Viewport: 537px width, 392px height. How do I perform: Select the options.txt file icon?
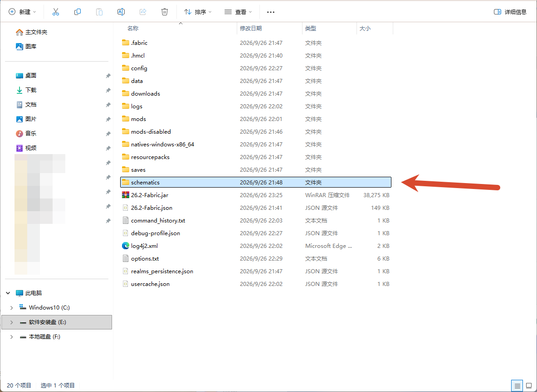point(126,258)
